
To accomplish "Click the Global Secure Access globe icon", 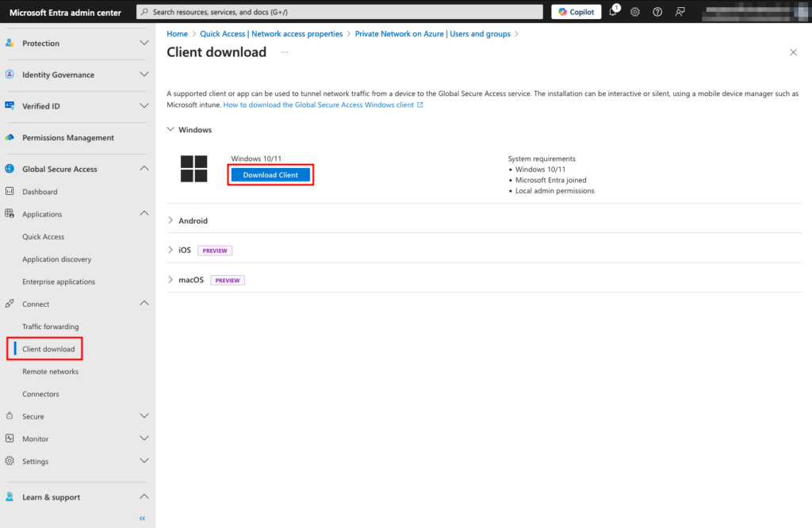I will [10, 169].
